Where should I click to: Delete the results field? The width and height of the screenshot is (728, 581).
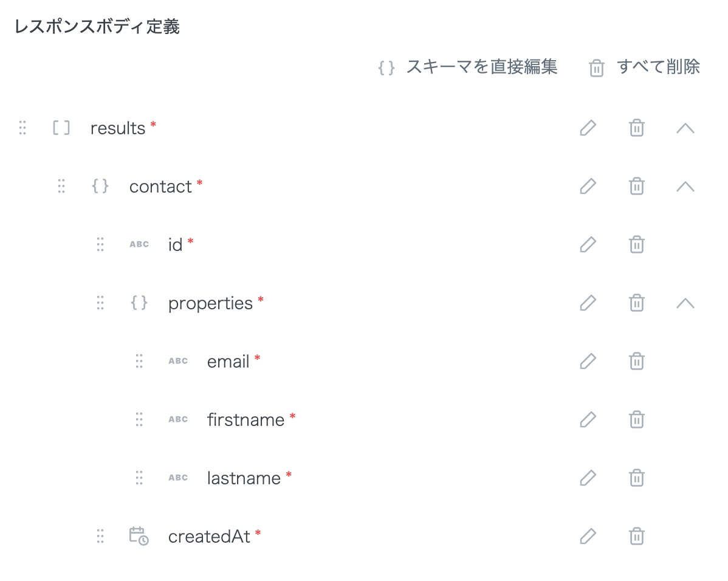click(x=636, y=128)
